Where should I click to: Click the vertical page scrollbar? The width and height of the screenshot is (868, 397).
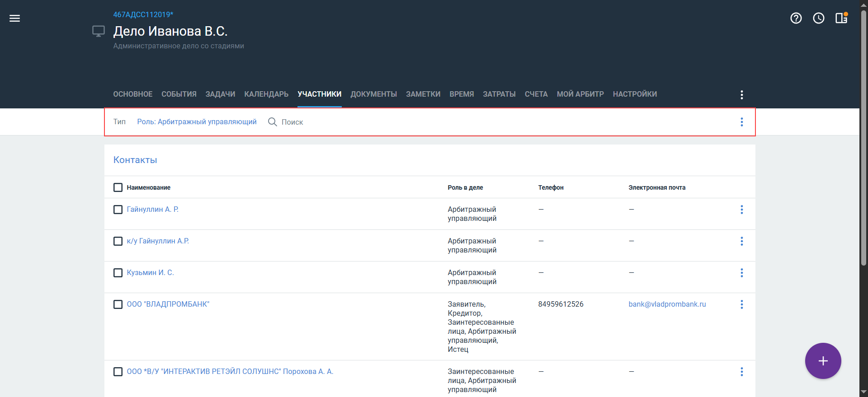coord(863,135)
